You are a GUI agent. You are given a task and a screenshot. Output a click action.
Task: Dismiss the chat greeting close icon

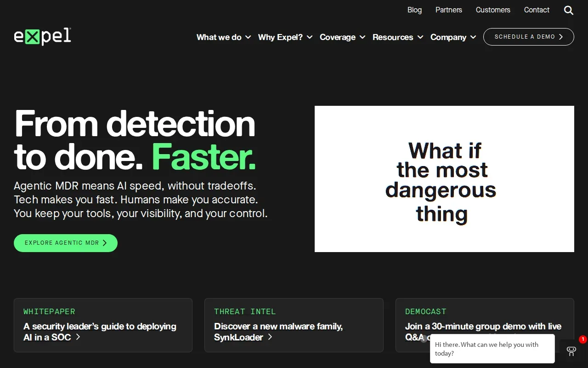coord(424,339)
